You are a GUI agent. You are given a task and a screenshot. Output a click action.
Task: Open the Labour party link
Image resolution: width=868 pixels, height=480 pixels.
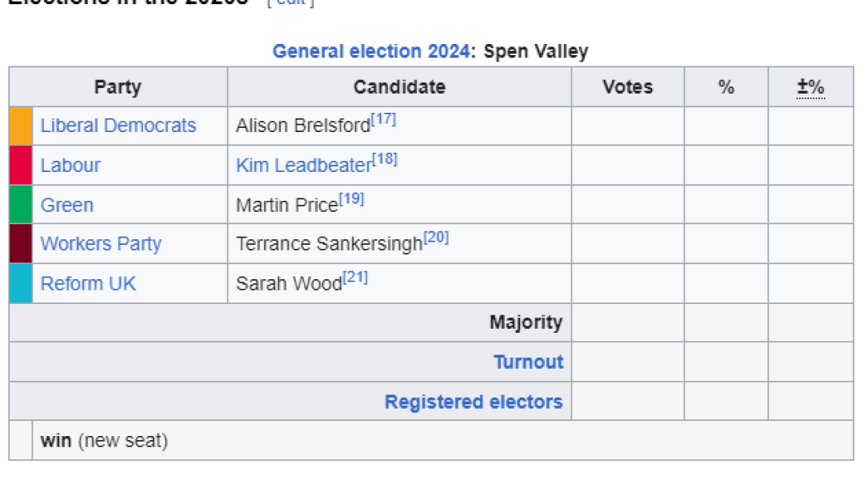(x=70, y=166)
